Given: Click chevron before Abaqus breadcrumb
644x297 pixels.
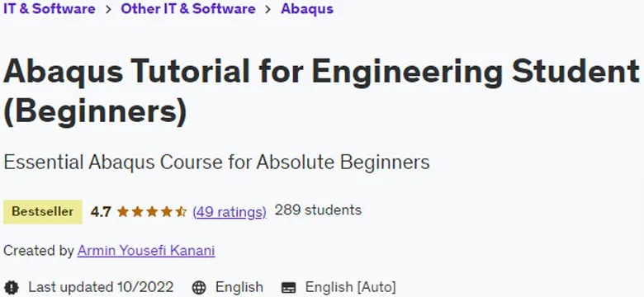Looking at the screenshot, I should (268, 9).
